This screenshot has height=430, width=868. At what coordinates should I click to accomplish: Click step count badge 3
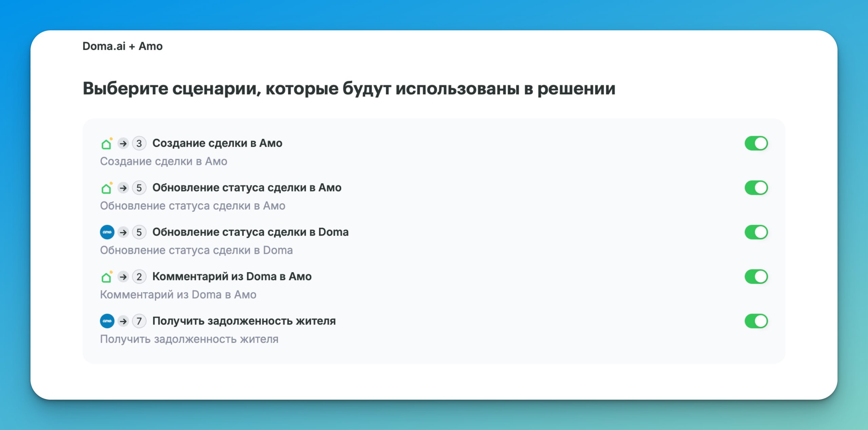click(139, 144)
